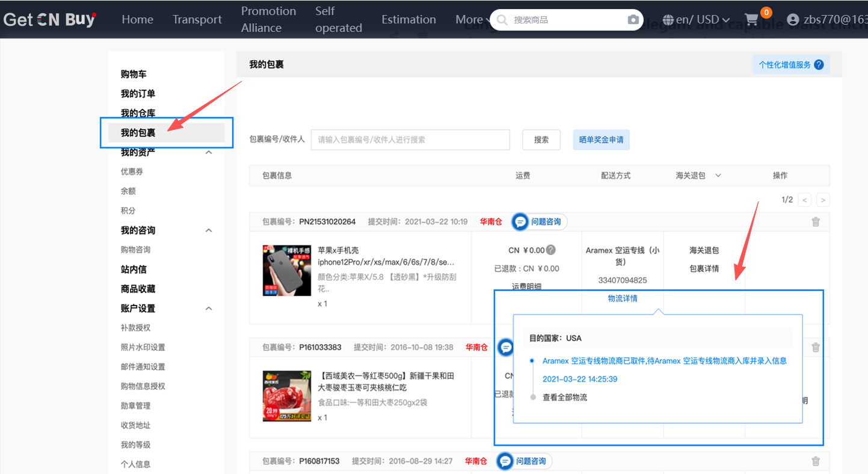
Task: Click the help icon beside 个性化增值服务
Action: pyautogui.click(x=819, y=65)
